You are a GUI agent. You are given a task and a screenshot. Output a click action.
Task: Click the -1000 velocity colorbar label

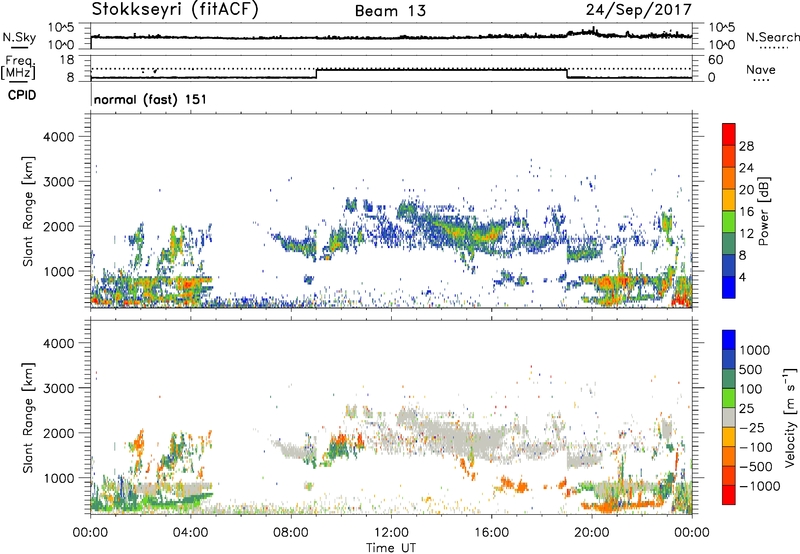coord(760,486)
